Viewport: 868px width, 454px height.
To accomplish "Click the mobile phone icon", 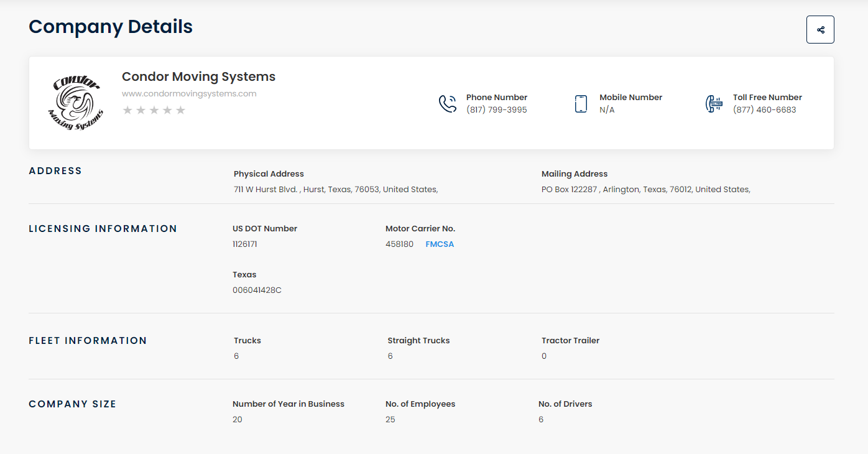I will coord(581,104).
